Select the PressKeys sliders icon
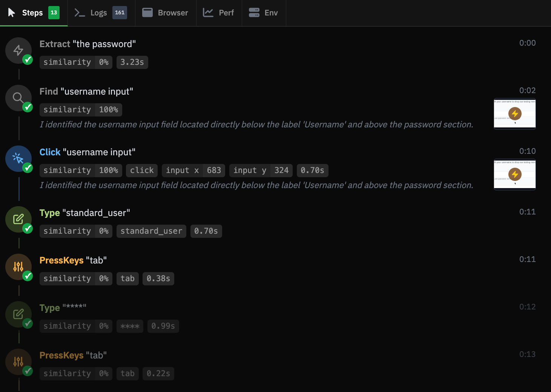This screenshot has height=392, width=551. point(18,267)
